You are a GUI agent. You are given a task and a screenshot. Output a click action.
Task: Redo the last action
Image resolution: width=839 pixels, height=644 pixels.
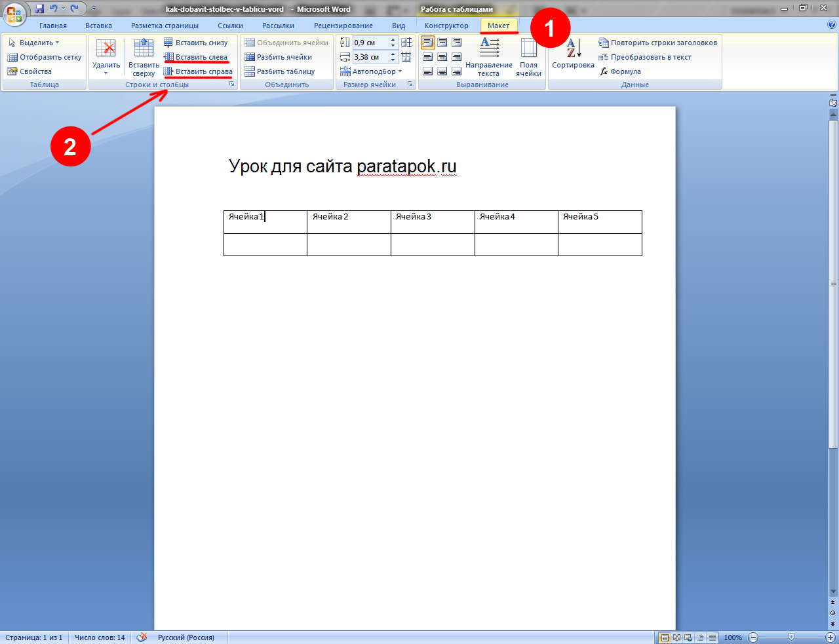(x=75, y=9)
